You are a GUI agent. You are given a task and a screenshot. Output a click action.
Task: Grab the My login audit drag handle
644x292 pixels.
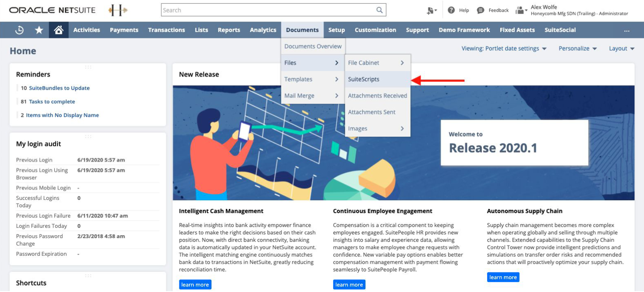(x=88, y=136)
